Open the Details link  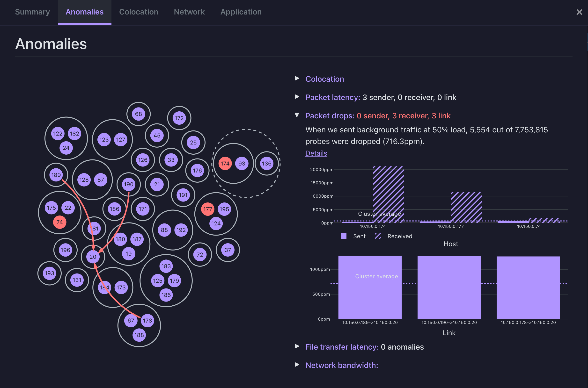coord(316,153)
